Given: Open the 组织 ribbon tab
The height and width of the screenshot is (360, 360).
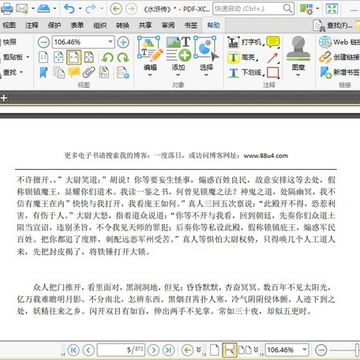Looking at the screenshot, I should [100, 25].
